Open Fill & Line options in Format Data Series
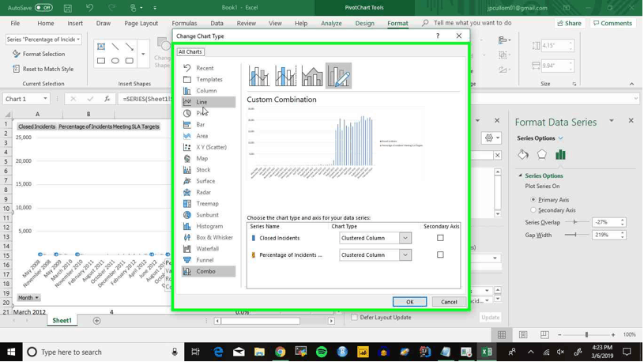 (x=523, y=154)
